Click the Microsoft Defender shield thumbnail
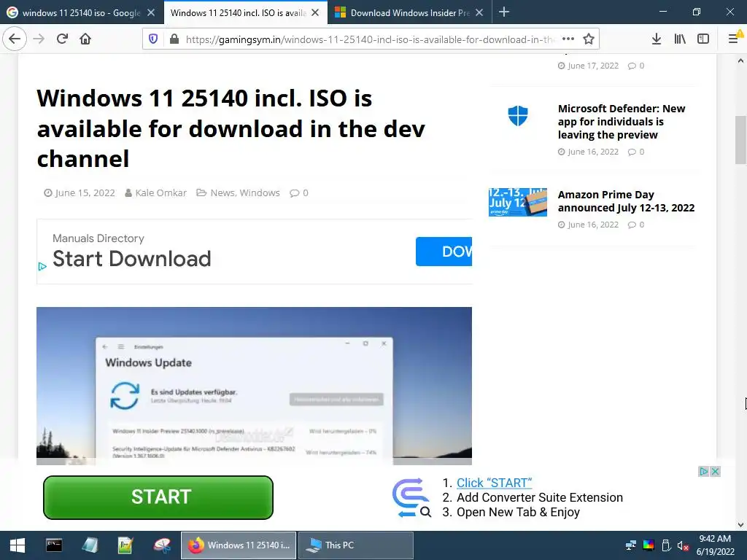The height and width of the screenshot is (560, 747). point(518,116)
